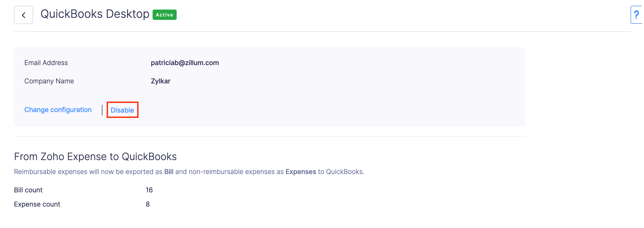
Task: Click the green Active status badge
Action: [164, 15]
